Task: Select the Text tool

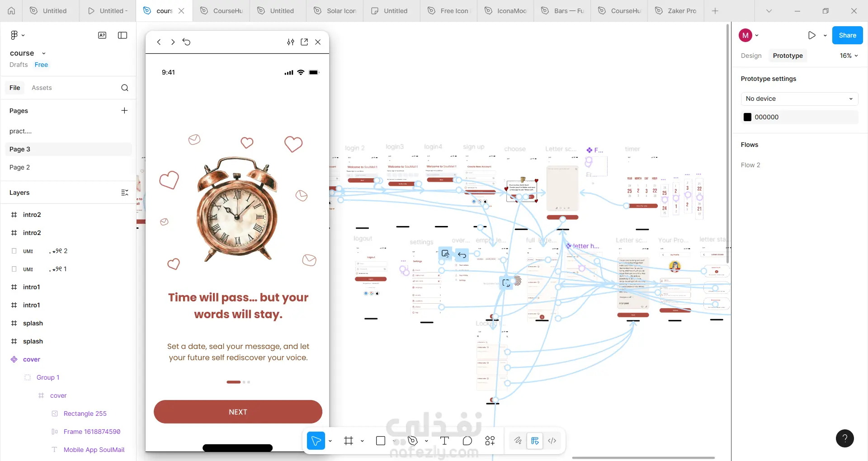Action: pyautogui.click(x=444, y=441)
